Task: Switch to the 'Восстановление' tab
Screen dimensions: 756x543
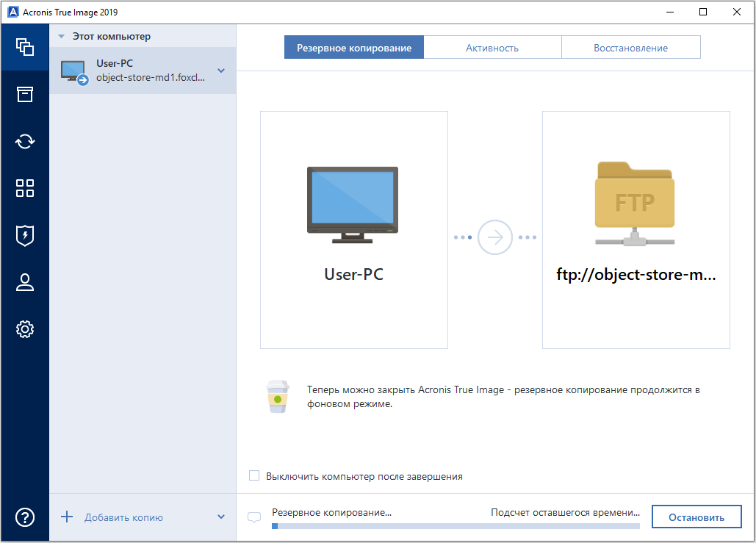Action: [x=630, y=47]
